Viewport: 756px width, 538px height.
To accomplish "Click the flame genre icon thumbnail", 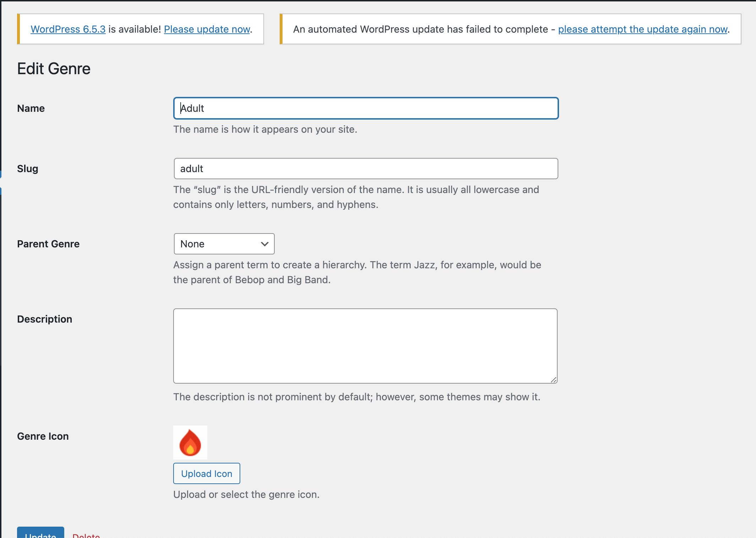I will 190,442.
